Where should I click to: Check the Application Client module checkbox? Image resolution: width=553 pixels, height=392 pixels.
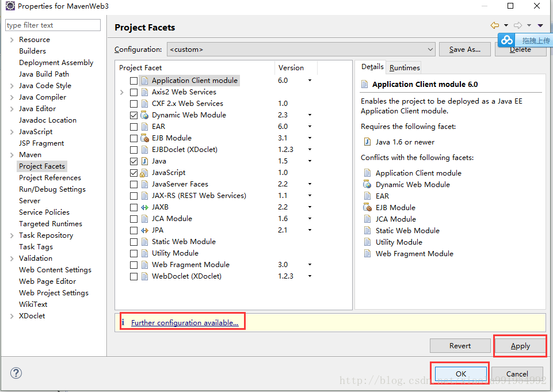[x=134, y=81]
